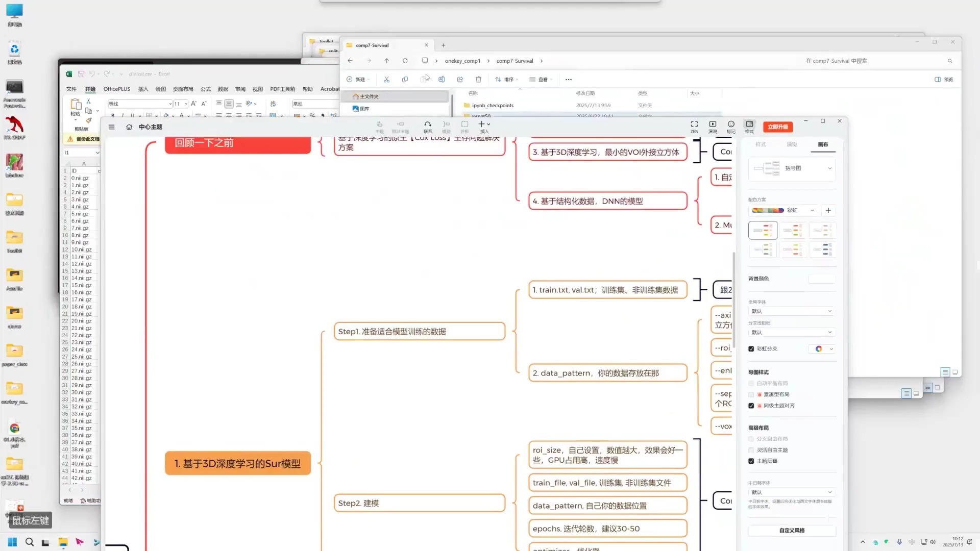Click 立即升级 upgrade button
Screen dimensions: 980x551
778,127
